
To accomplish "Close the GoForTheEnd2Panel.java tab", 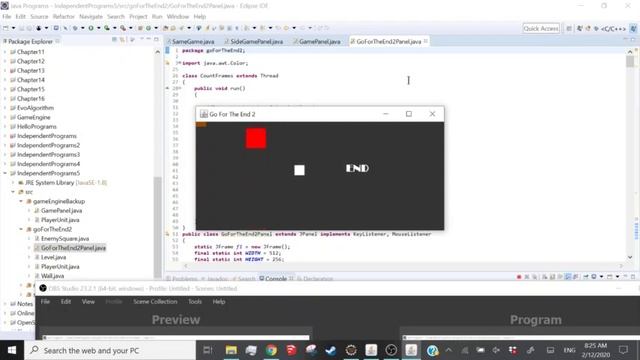I will click(426, 41).
